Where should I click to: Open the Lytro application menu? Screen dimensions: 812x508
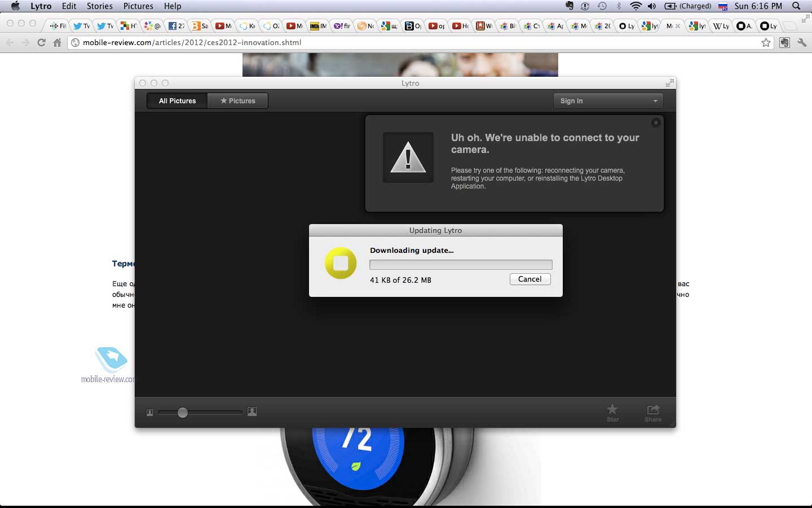[41, 6]
